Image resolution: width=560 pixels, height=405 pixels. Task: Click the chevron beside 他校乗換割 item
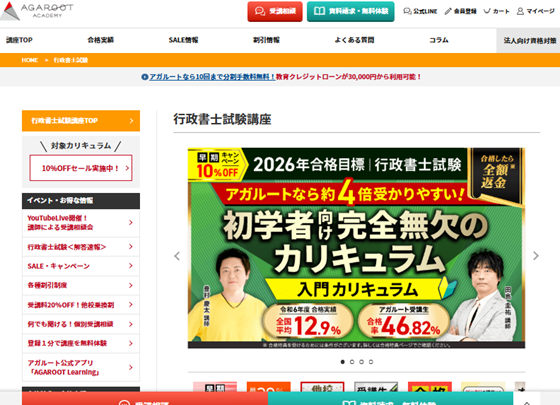tap(131, 305)
